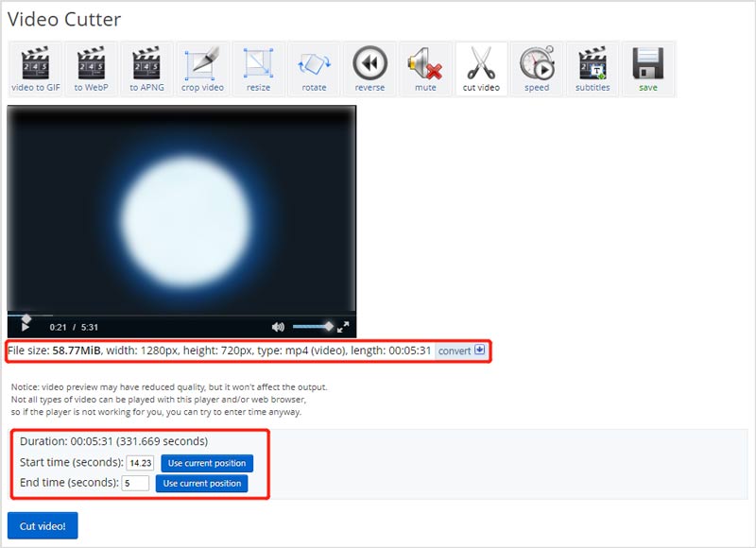Select the reverse video tool

point(369,69)
